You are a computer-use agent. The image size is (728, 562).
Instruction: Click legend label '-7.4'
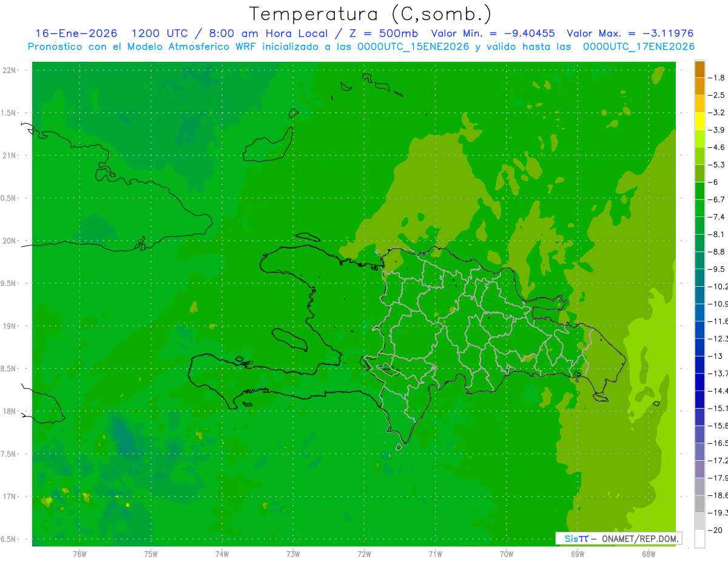(716, 217)
